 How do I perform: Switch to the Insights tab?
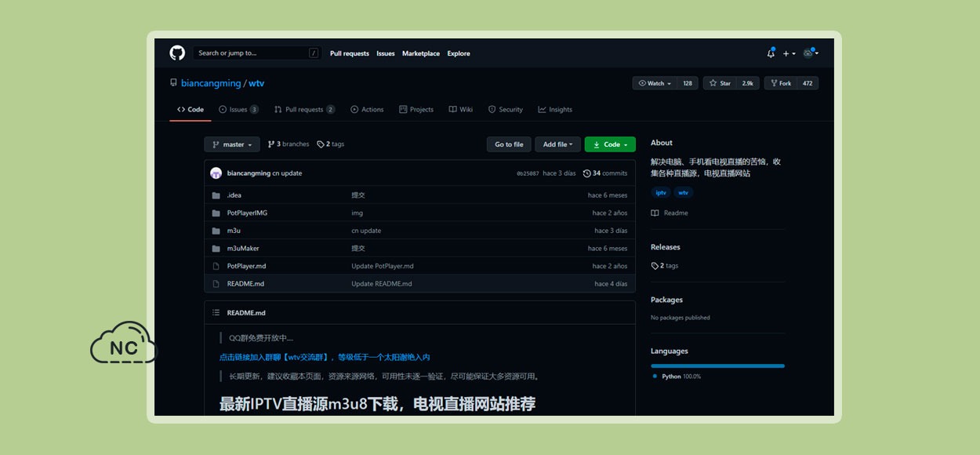(x=555, y=110)
